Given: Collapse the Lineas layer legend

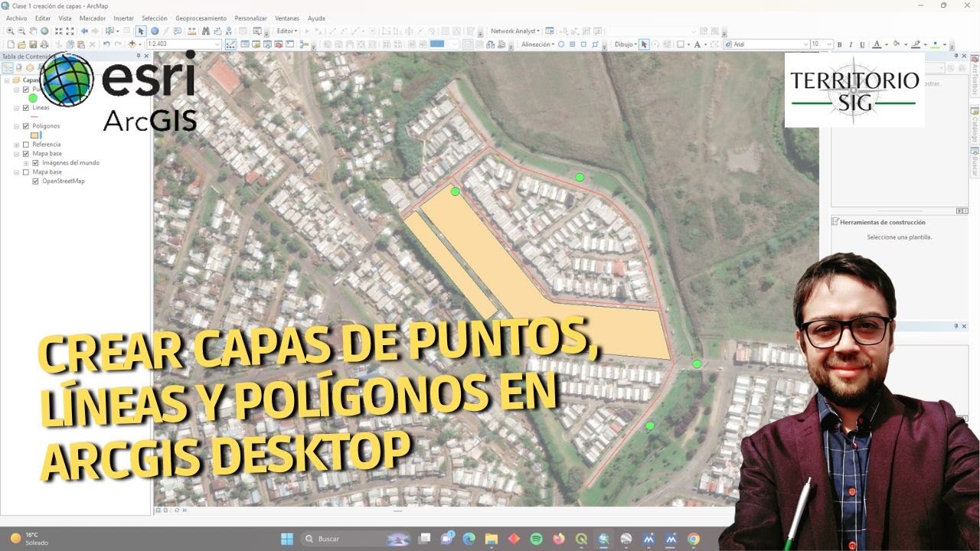Looking at the screenshot, I should (x=17, y=108).
